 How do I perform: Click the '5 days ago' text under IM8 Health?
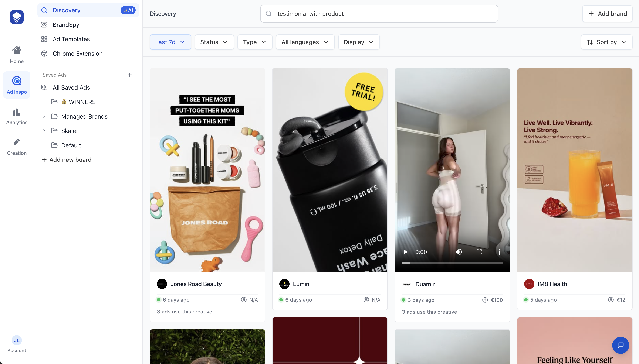(543, 300)
